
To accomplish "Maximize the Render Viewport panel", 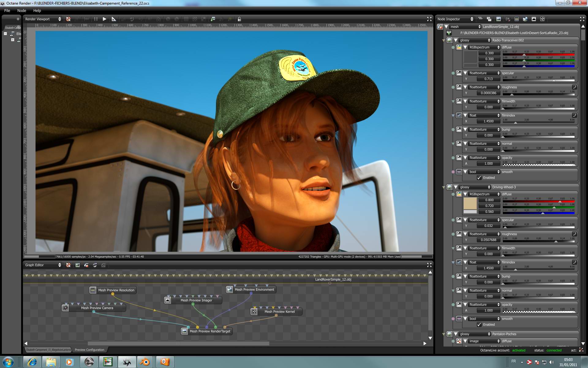I will pos(429,19).
